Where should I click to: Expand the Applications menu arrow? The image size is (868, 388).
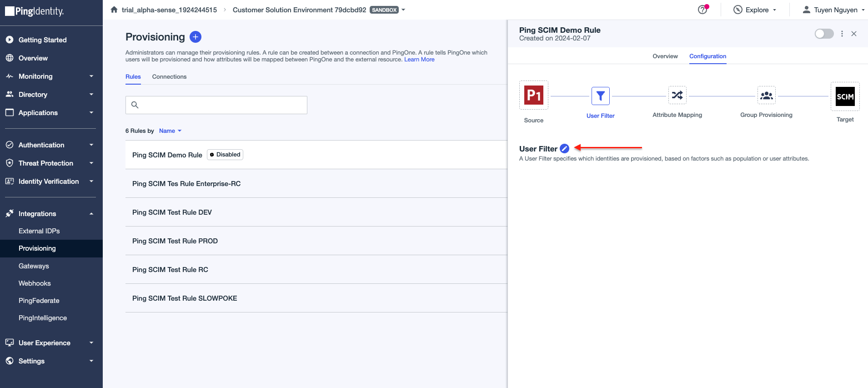[x=91, y=112]
